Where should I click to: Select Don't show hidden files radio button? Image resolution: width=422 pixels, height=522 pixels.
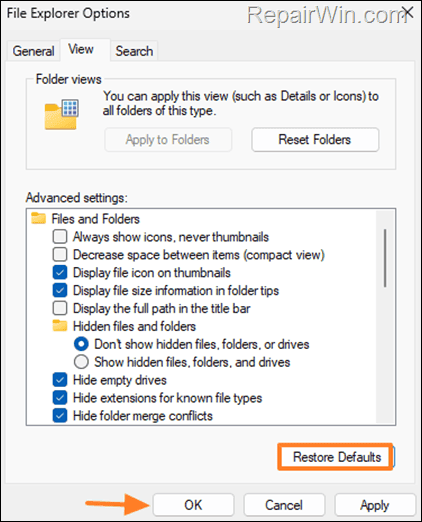[81, 344]
